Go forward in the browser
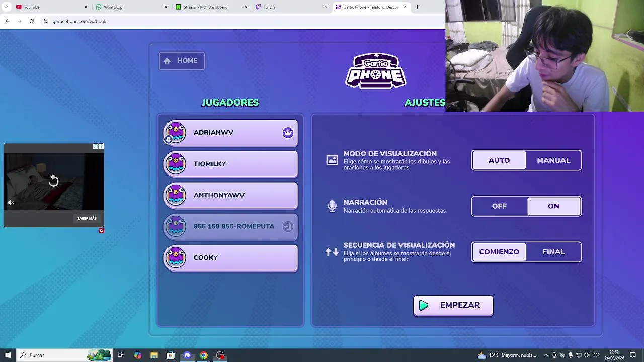Screen dimensions: 644x362 coord(19,21)
